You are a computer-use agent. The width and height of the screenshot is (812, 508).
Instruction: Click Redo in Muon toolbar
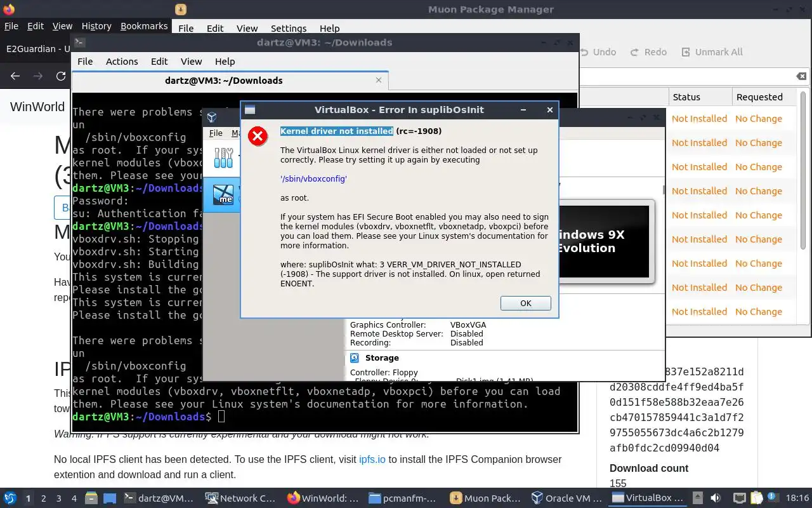648,52
